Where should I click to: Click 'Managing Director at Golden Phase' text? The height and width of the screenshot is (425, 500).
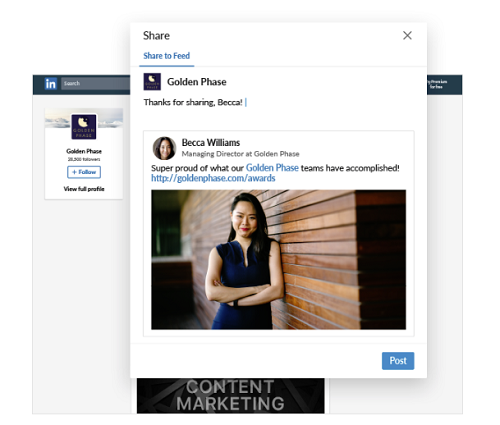pos(240,154)
